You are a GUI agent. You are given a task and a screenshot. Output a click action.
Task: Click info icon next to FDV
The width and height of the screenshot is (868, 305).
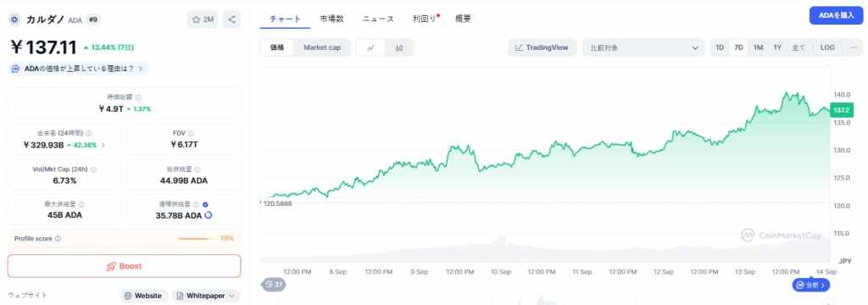click(192, 133)
